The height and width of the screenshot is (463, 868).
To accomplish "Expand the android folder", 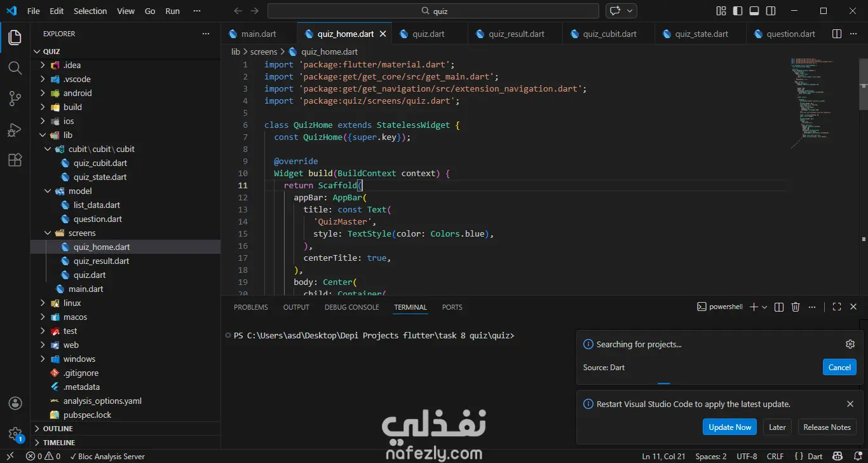I will click(x=43, y=93).
